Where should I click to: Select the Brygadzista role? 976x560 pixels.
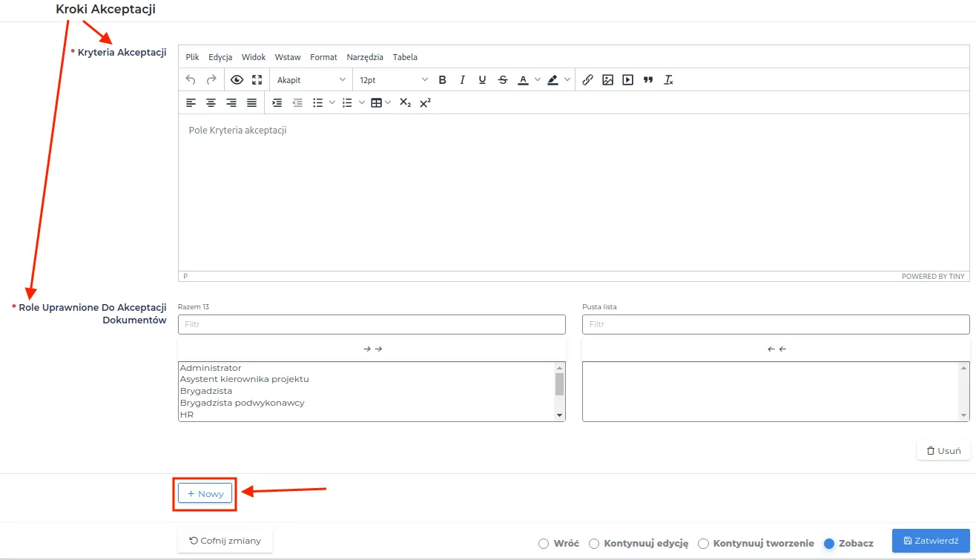coord(366,391)
